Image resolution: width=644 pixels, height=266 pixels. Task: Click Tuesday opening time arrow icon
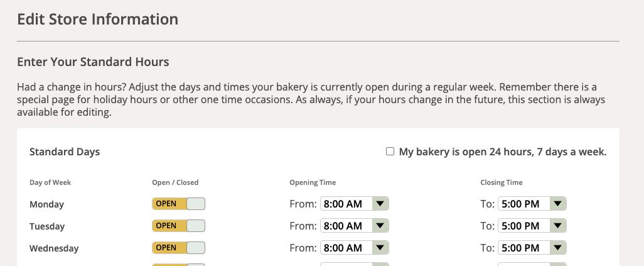[380, 226]
